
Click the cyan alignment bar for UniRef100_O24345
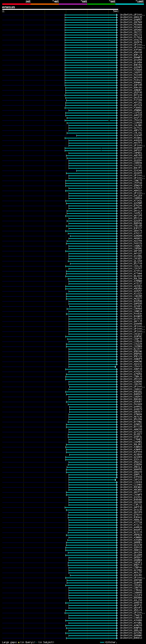coord(97,135)
